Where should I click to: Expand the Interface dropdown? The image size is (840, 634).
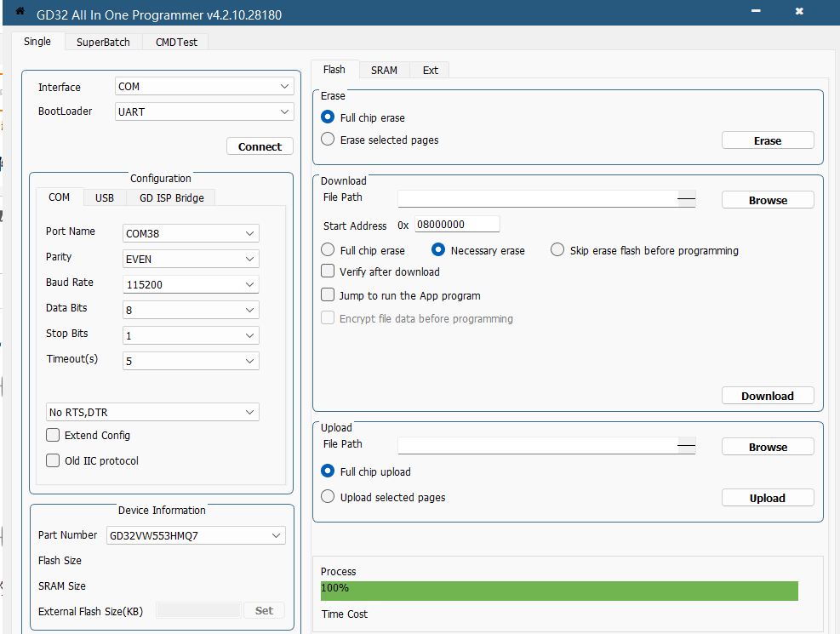click(x=204, y=86)
